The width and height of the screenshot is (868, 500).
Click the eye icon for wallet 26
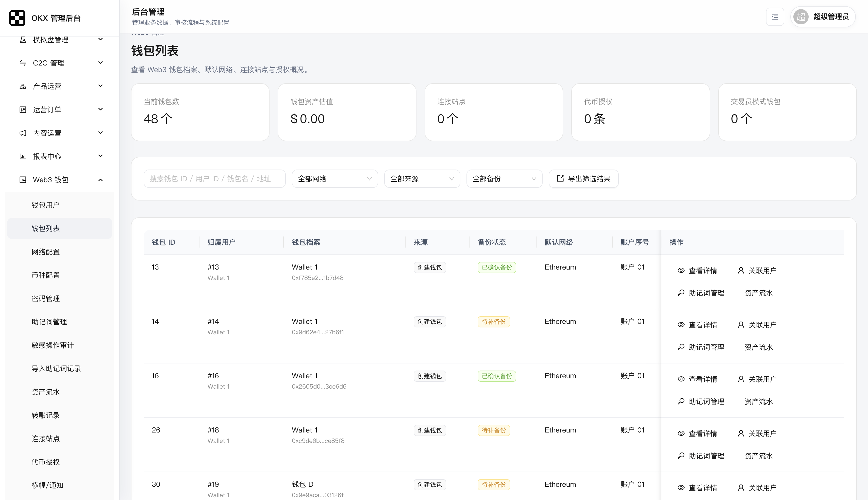point(681,433)
